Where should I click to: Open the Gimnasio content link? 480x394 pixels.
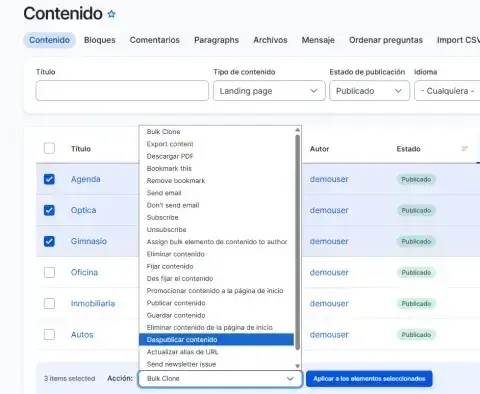point(89,241)
